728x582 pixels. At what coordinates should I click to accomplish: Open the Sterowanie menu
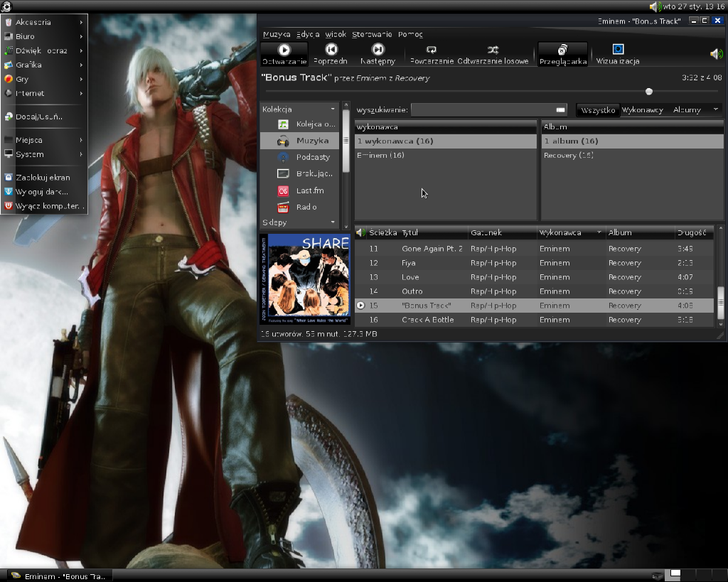(371, 34)
